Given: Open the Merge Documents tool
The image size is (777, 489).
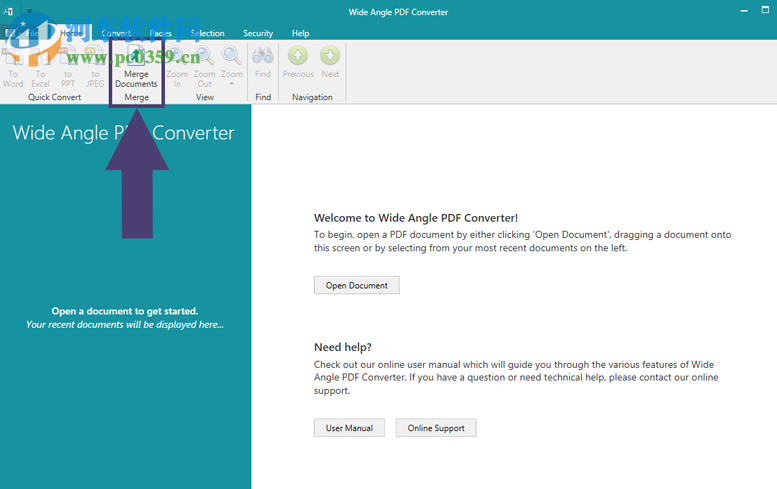Looking at the screenshot, I should 136,67.
